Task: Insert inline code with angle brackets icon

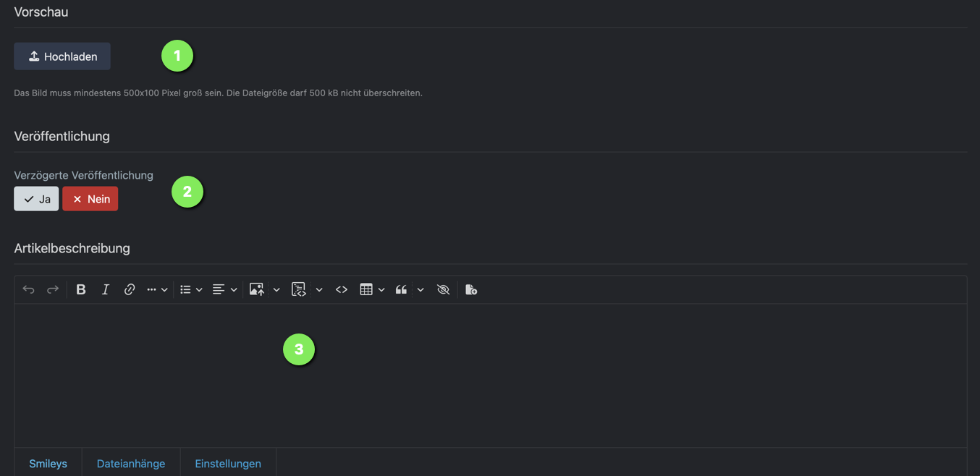Action: [x=342, y=289]
